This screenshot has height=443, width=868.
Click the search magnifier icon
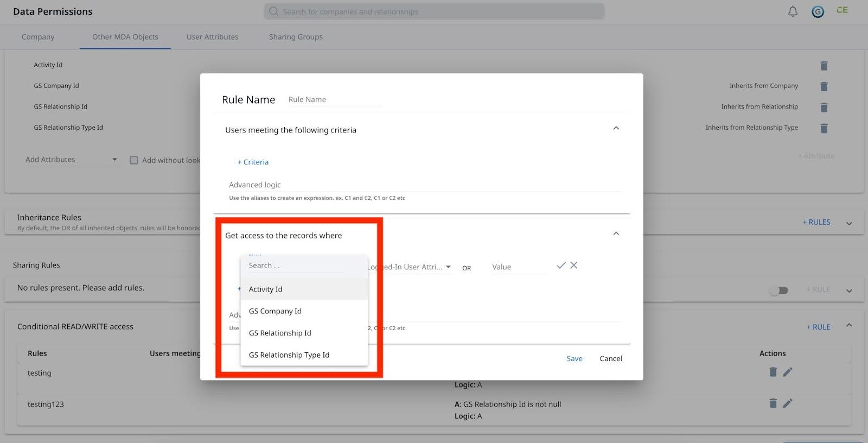pyautogui.click(x=273, y=11)
